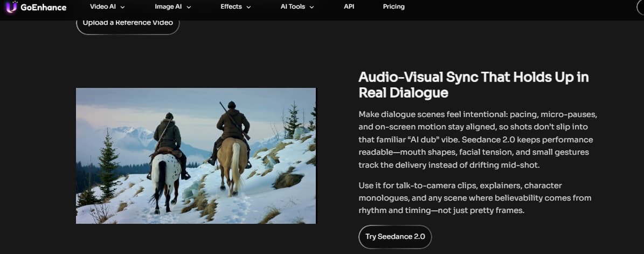Click the GoEnhance brand name text

tap(43, 8)
